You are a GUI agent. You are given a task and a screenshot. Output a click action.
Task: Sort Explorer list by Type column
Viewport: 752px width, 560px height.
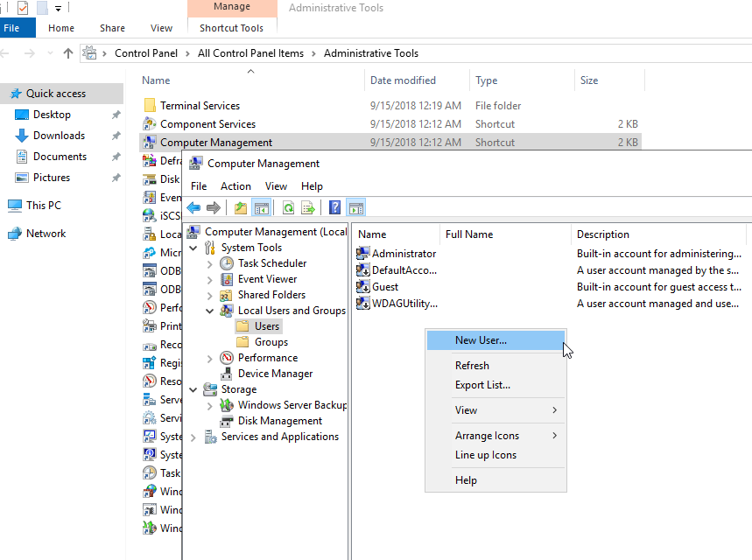(x=522, y=80)
